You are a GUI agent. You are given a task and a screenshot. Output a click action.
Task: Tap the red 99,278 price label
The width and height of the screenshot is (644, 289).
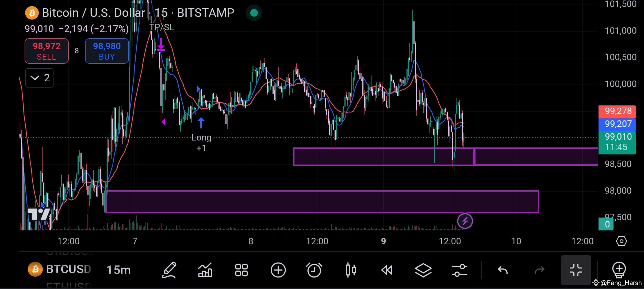pos(617,112)
